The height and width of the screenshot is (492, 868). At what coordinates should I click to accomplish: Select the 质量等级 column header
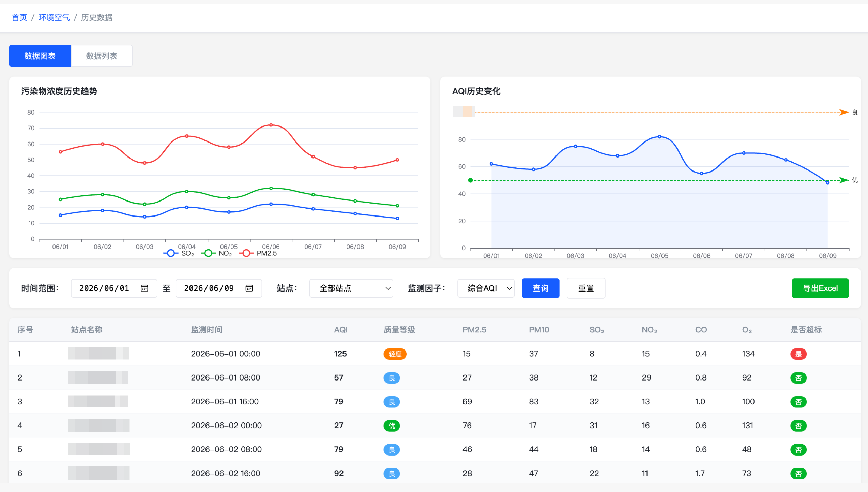[x=399, y=330]
